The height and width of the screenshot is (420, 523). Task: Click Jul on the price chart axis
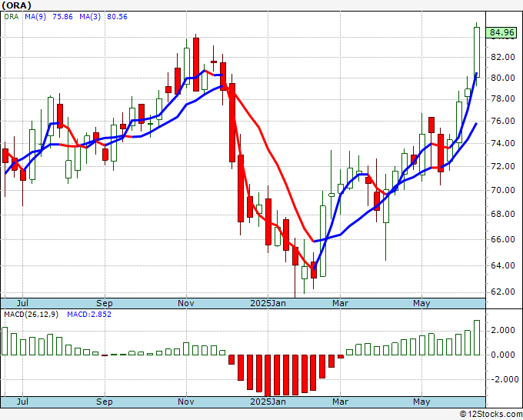click(22, 303)
